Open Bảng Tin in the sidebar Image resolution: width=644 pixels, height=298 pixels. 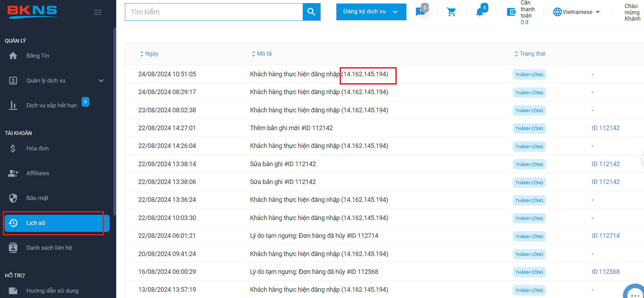coord(38,56)
